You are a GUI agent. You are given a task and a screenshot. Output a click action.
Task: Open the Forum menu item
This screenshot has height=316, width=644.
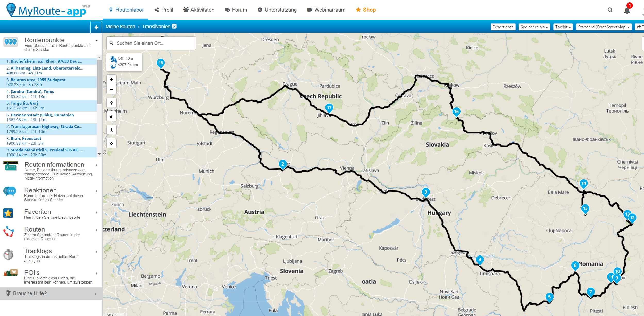(236, 10)
